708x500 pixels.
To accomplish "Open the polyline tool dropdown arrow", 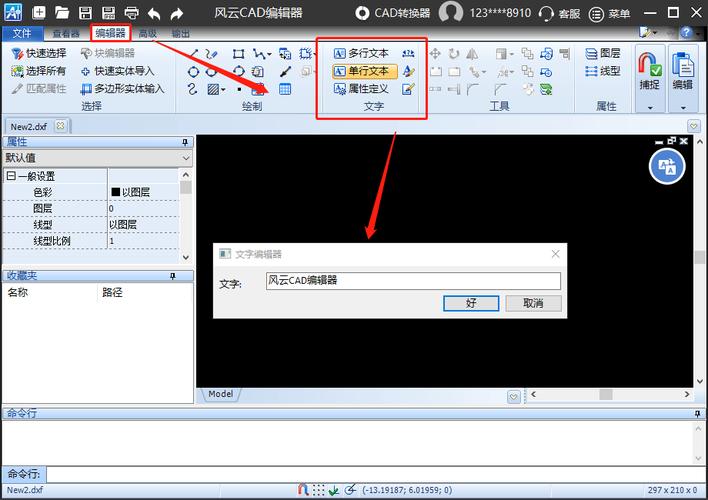I will [270, 55].
